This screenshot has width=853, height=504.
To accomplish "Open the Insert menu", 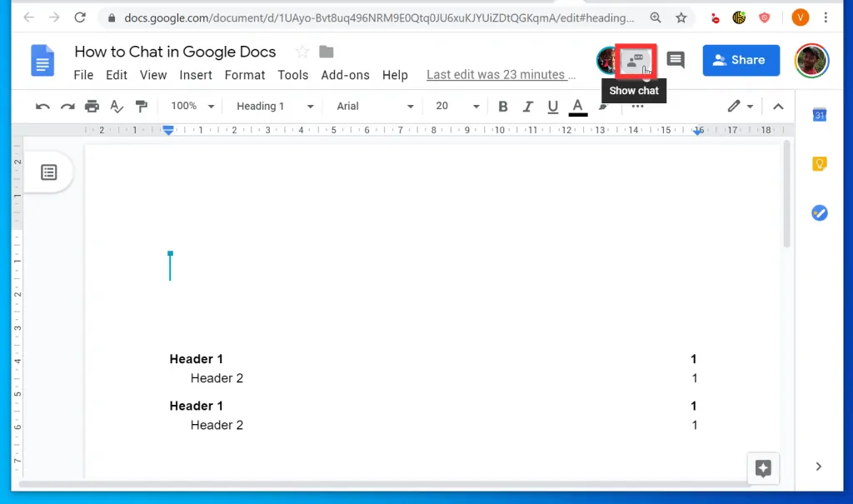I will point(196,75).
